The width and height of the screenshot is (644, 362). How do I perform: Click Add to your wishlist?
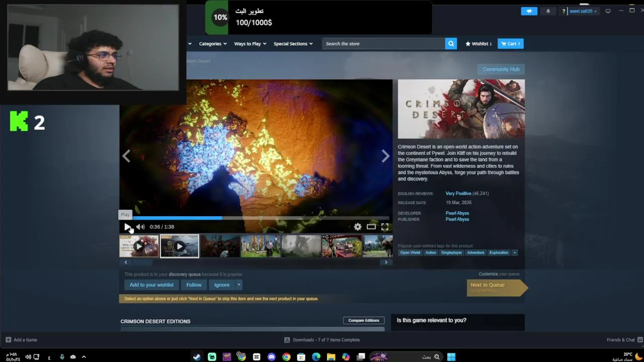tap(151, 285)
